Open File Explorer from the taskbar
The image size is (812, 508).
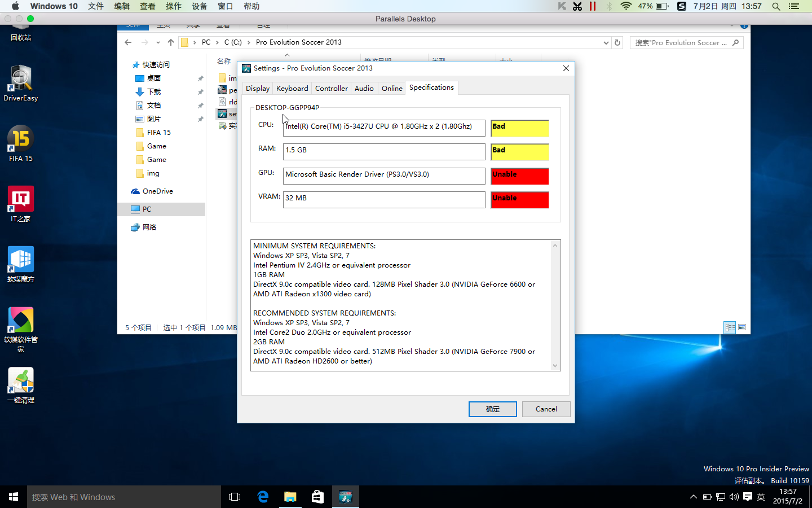coord(290,497)
